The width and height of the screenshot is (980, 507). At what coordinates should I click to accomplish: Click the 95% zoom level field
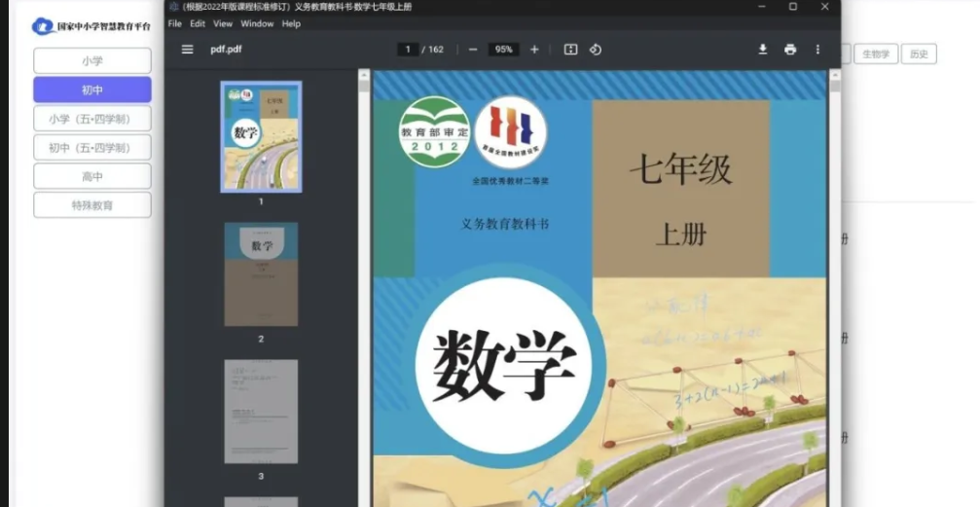click(504, 50)
